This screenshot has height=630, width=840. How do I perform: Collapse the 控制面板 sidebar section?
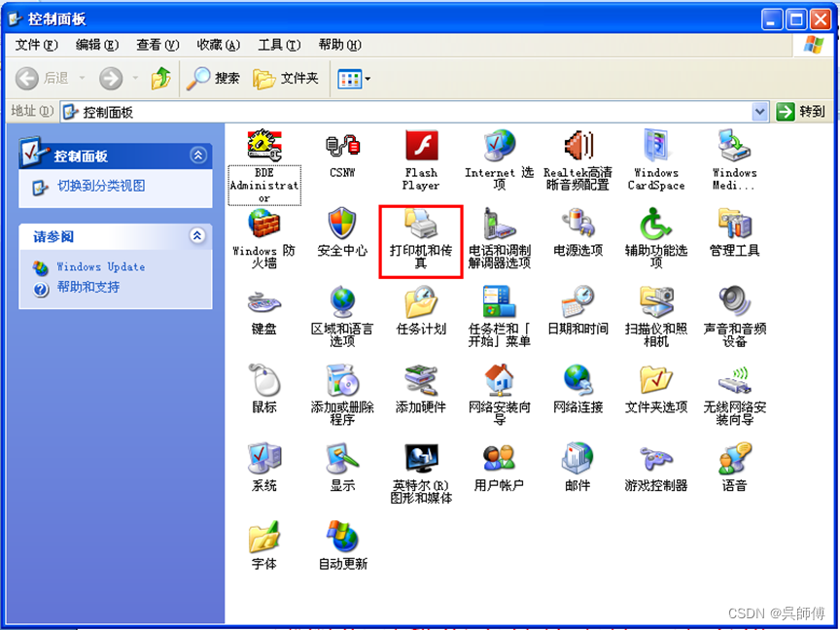coord(198,156)
